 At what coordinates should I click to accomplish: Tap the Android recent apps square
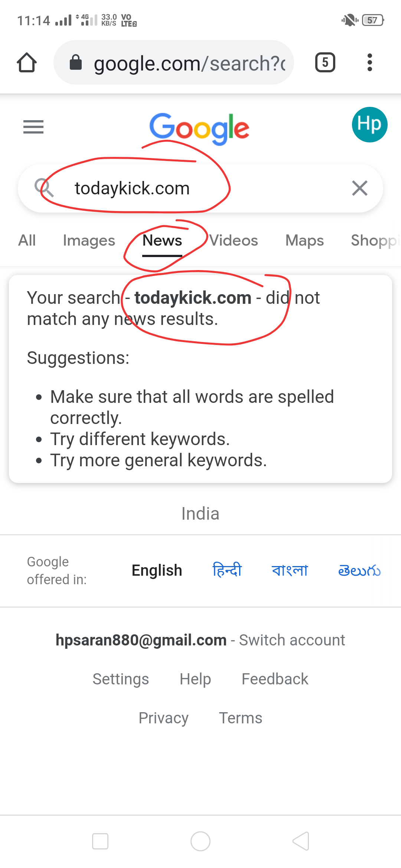(100, 841)
